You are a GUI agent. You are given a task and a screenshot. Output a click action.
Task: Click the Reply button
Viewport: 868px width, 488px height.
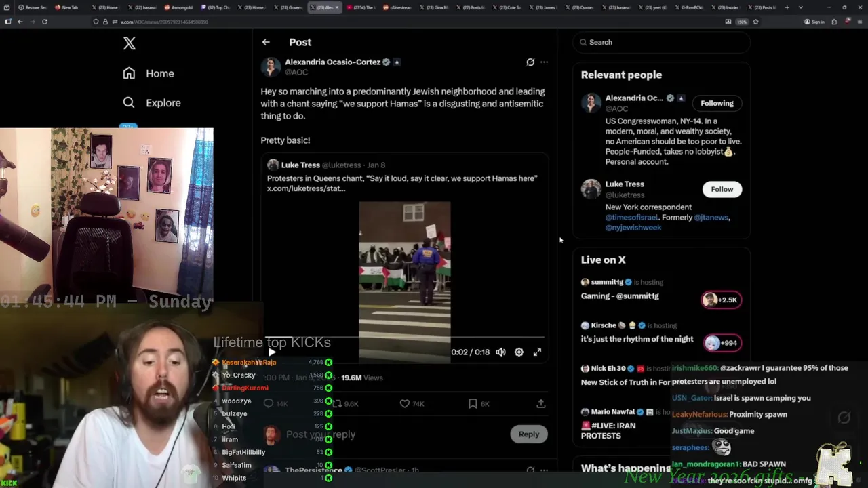coord(529,434)
